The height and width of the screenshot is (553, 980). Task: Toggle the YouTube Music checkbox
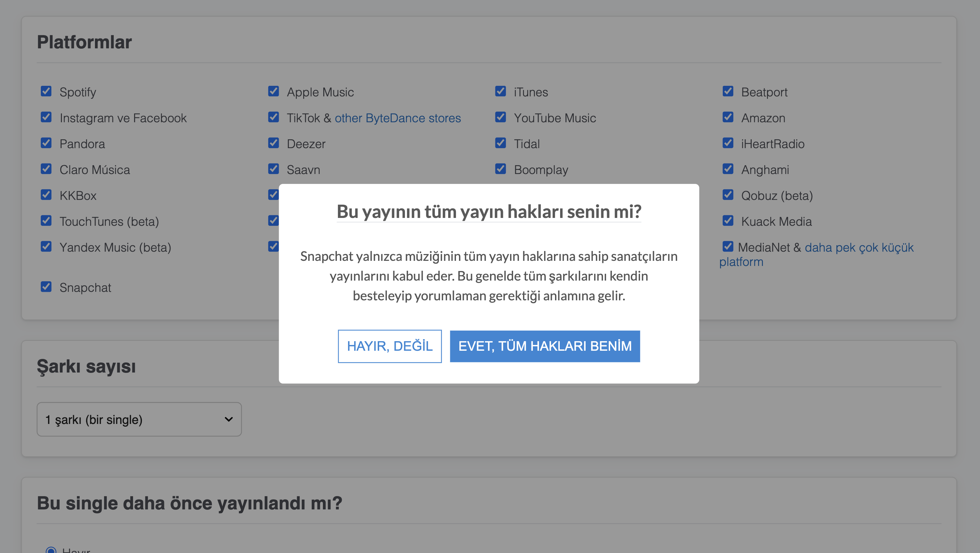[501, 117]
